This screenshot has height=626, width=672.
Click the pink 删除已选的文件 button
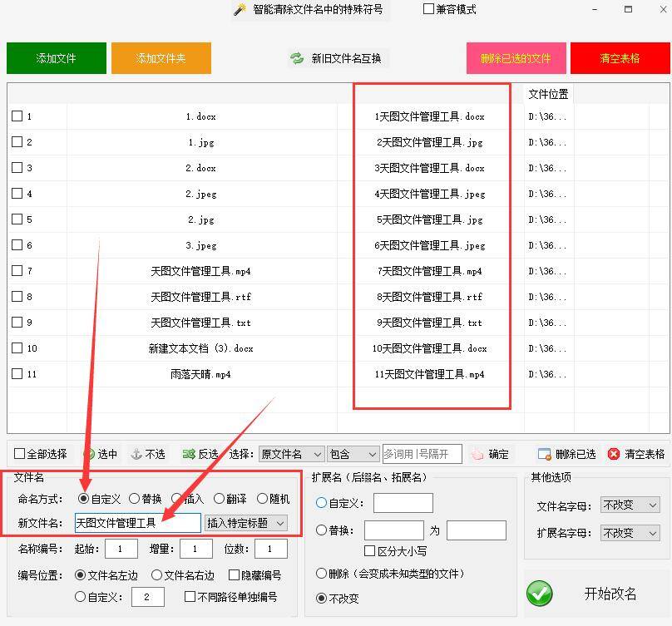(516, 58)
